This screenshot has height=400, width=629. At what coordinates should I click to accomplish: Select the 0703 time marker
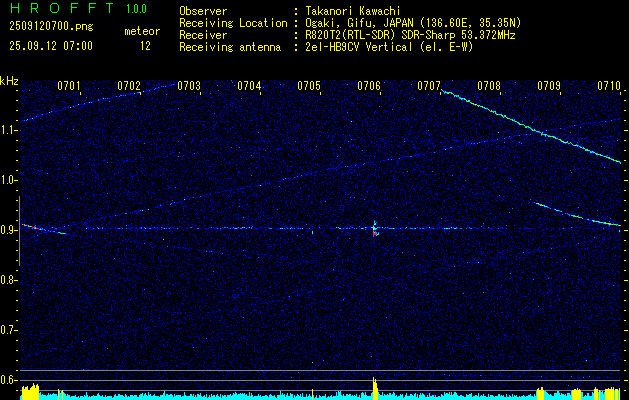click(x=189, y=86)
